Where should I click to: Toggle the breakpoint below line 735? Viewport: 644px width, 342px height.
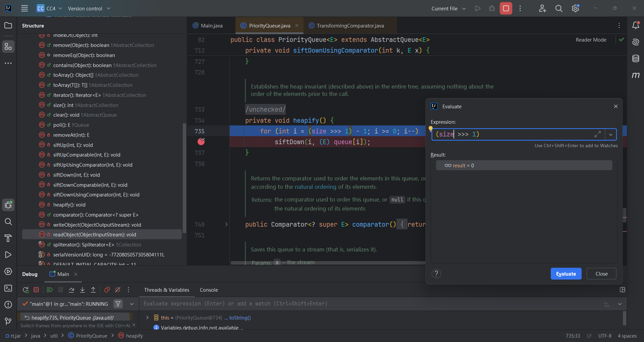pyautogui.click(x=201, y=141)
